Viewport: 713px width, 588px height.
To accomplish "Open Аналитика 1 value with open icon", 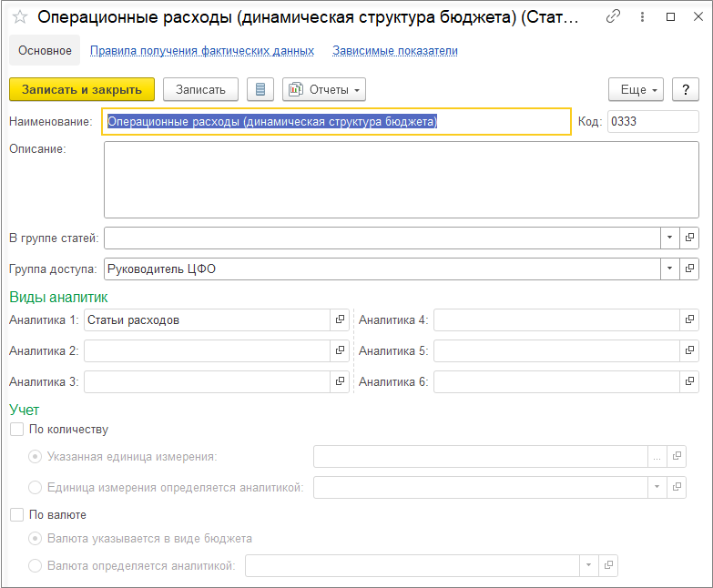I will (340, 319).
